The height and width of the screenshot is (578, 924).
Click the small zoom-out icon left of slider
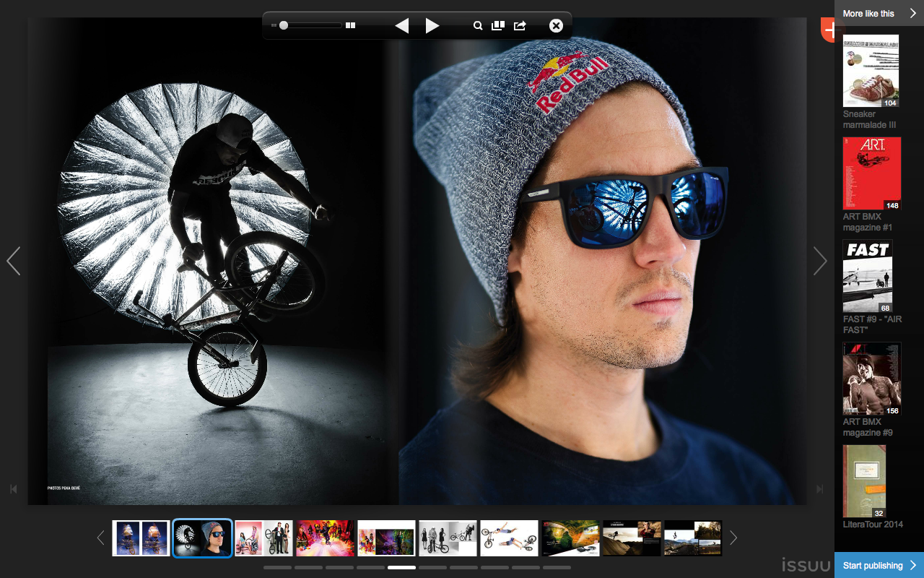click(274, 25)
